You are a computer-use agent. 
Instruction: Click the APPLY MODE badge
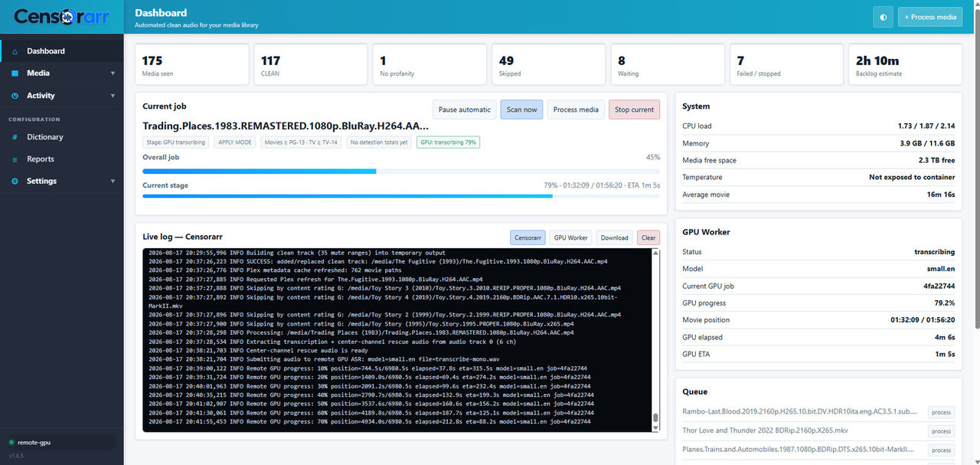coord(235,142)
